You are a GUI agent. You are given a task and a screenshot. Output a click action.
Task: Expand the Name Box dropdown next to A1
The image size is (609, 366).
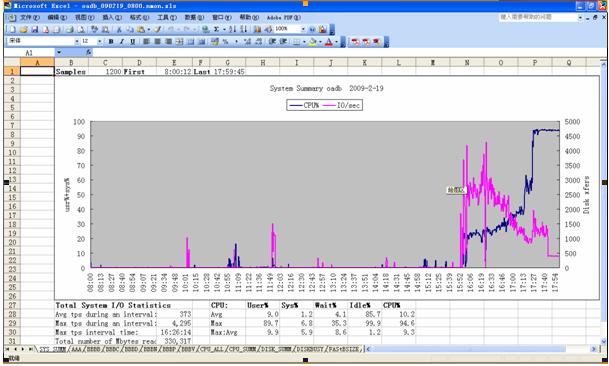[59, 52]
